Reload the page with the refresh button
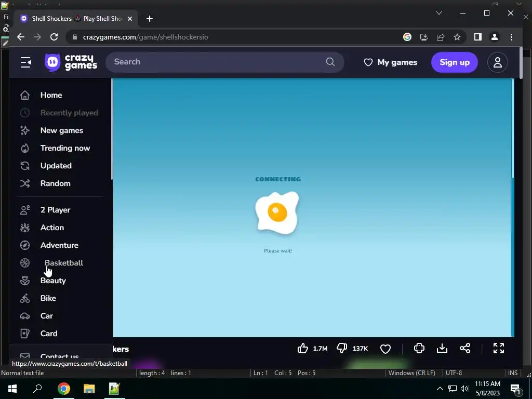 click(54, 37)
